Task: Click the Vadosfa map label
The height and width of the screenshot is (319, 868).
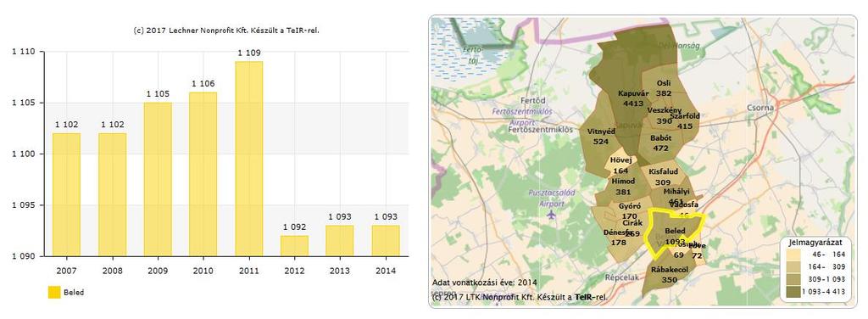Action: coord(683,204)
